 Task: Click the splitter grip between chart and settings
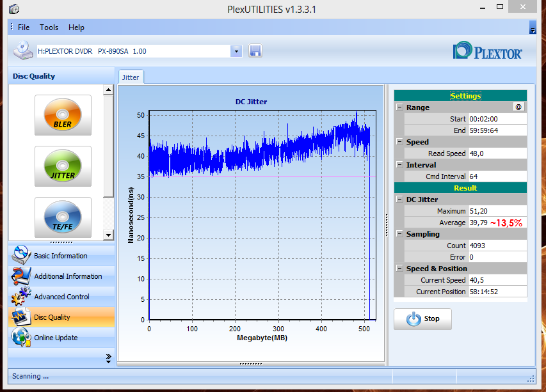pos(387,225)
